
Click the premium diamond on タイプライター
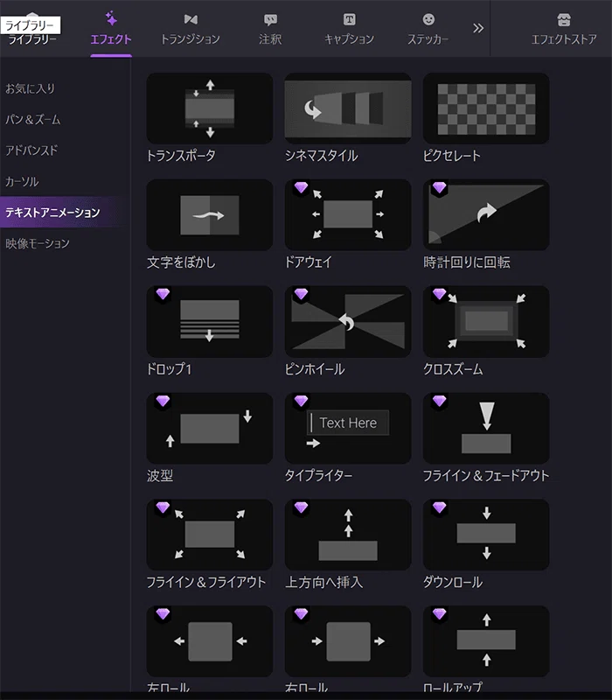point(301,401)
